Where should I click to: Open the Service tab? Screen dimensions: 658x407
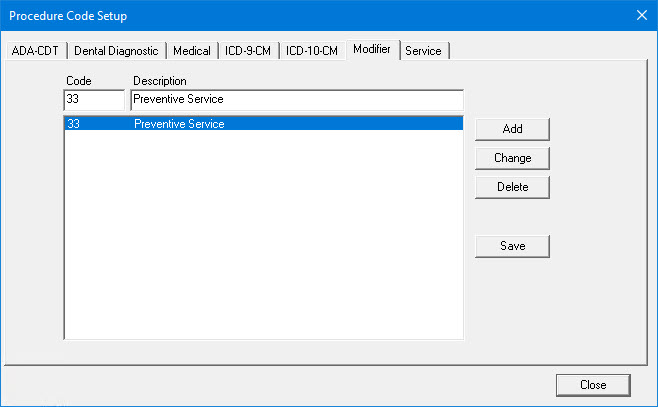coord(423,51)
